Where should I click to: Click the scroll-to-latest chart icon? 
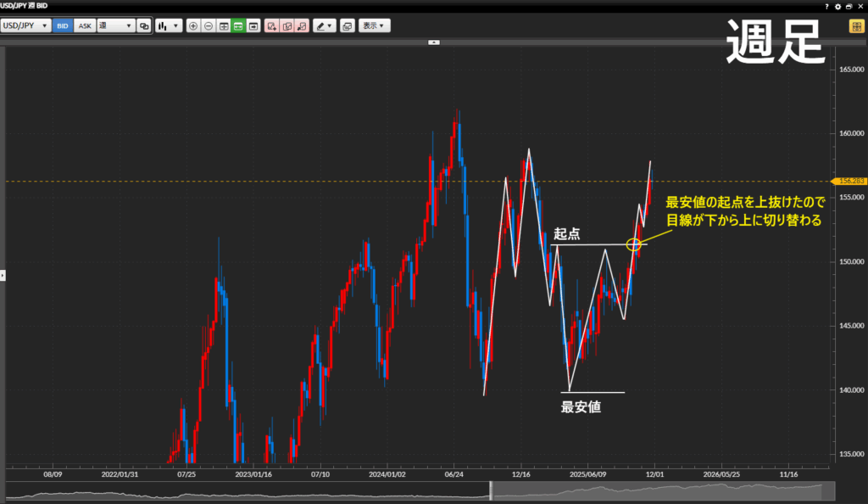(x=253, y=26)
